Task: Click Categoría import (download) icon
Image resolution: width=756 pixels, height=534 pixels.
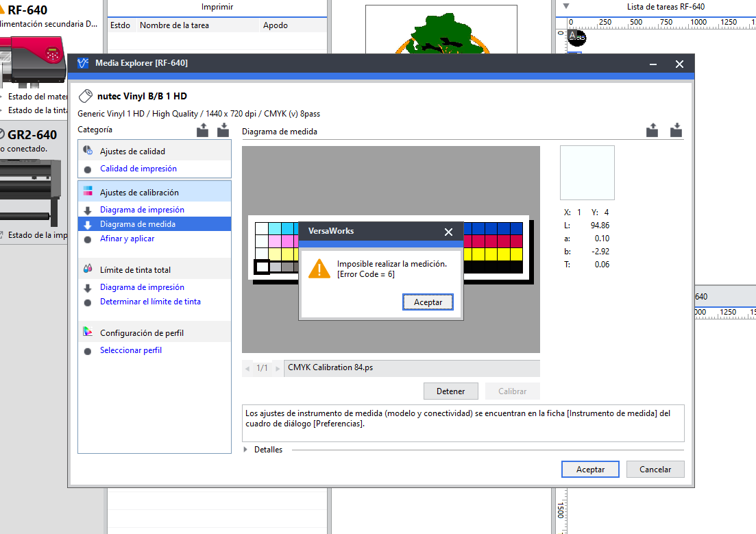Action: [x=223, y=130]
